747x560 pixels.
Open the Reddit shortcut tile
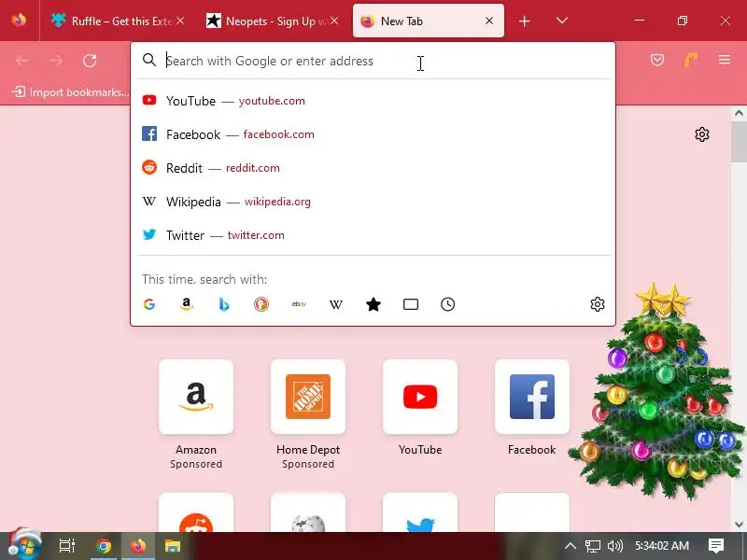196,512
